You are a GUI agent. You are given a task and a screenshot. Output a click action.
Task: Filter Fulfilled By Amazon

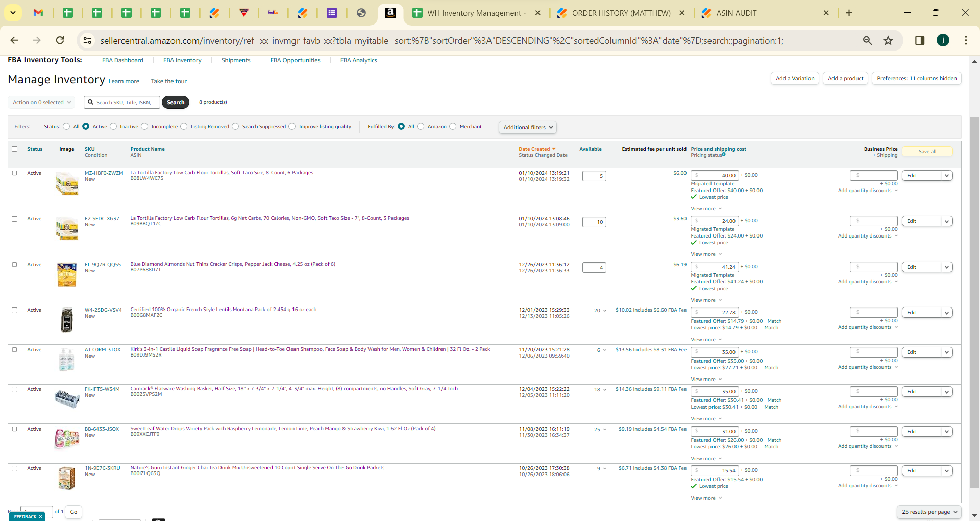tap(421, 126)
